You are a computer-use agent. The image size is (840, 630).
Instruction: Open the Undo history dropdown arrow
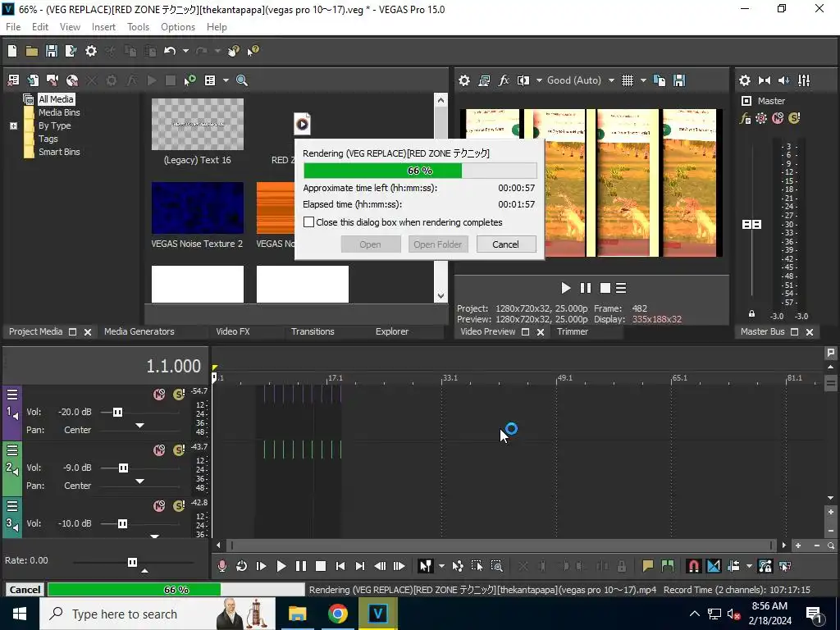coord(185,51)
